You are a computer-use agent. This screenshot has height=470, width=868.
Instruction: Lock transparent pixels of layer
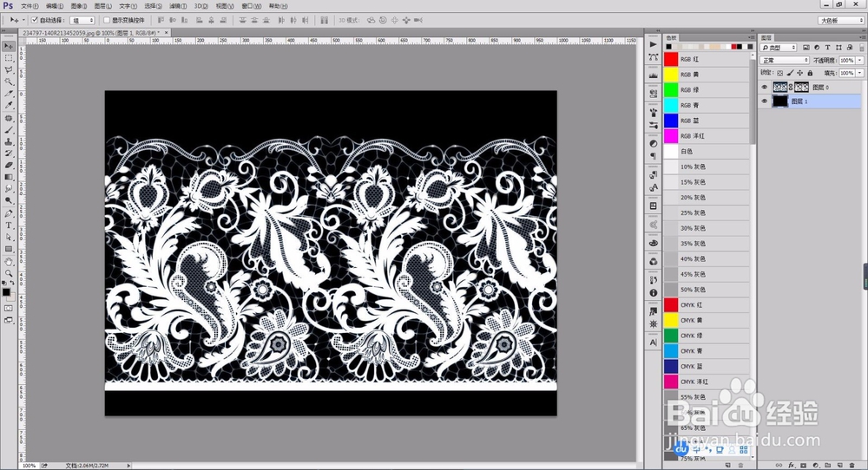tap(780, 73)
